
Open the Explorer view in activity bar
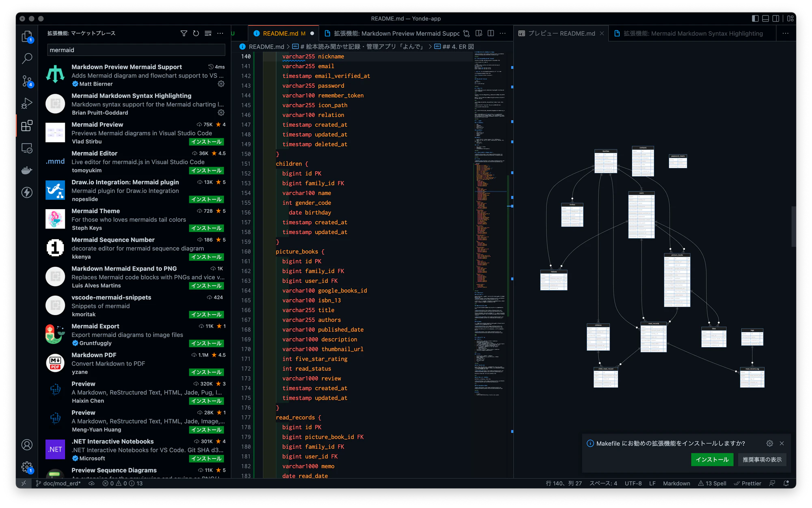pos(27,37)
